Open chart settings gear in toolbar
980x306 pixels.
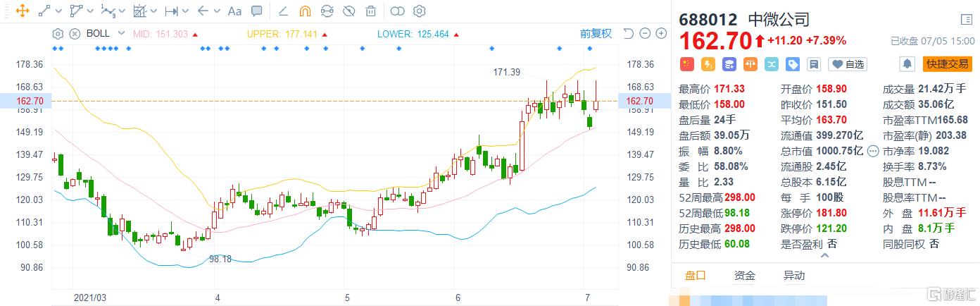(x=420, y=11)
